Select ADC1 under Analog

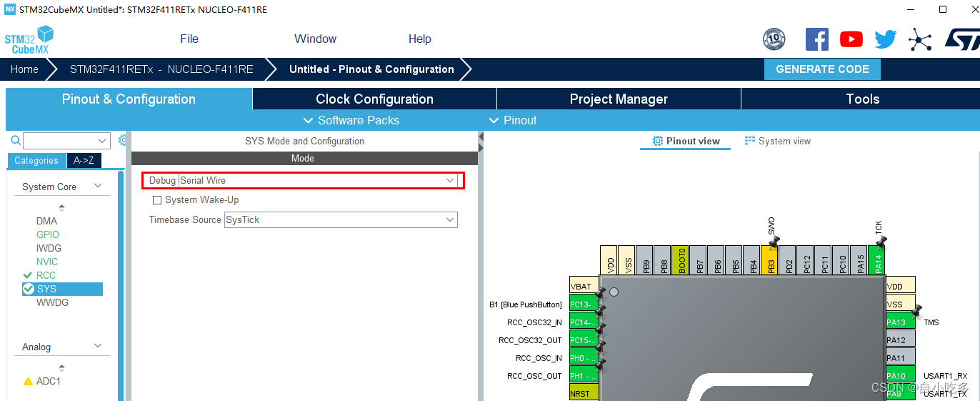coord(49,381)
